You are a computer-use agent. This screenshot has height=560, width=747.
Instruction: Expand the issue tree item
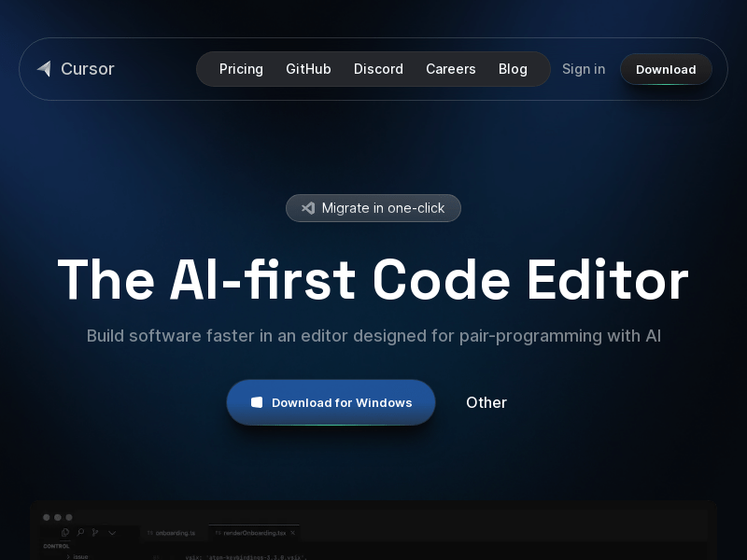(78, 556)
